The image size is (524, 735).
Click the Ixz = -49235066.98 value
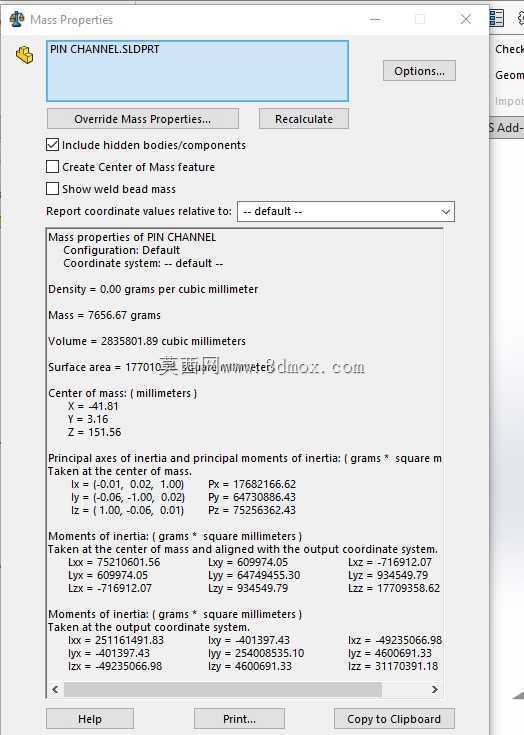pyautogui.click(x=395, y=640)
